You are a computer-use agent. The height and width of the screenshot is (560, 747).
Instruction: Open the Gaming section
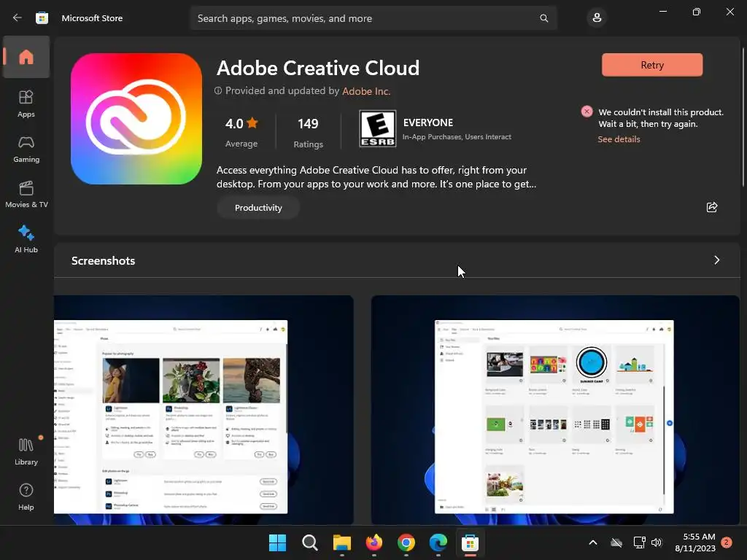click(x=26, y=149)
